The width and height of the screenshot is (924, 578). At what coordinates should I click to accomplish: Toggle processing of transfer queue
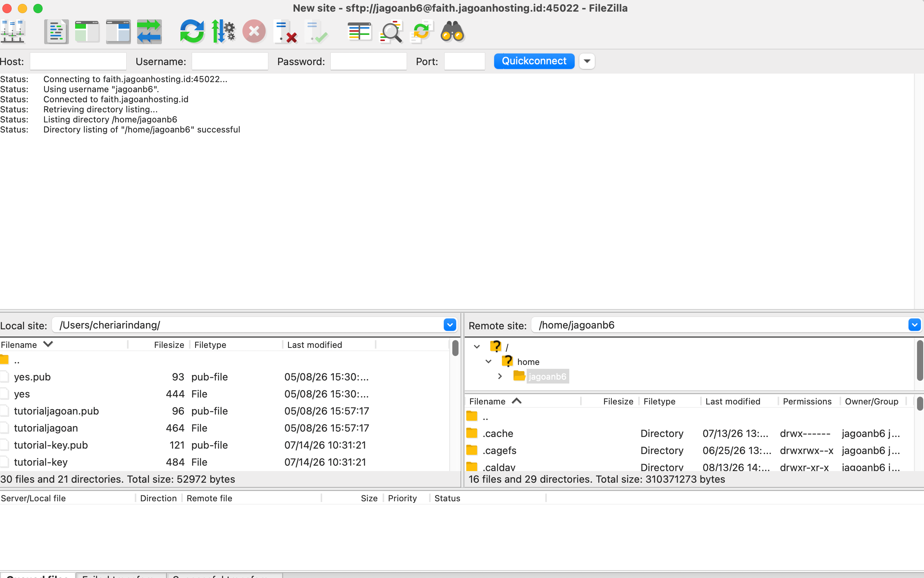tap(223, 31)
